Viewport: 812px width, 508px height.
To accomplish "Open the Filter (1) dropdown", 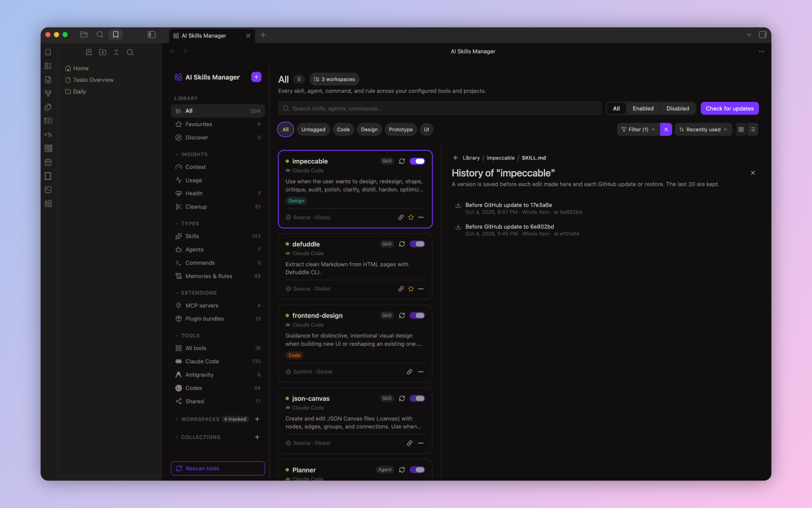I will pos(638,130).
